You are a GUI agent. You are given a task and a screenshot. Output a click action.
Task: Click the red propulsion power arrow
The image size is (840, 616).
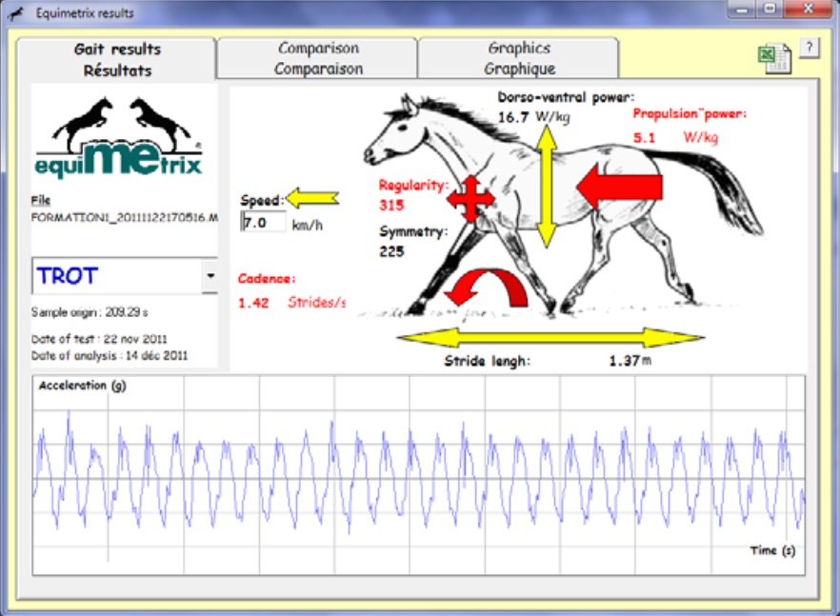tap(619, 186)
